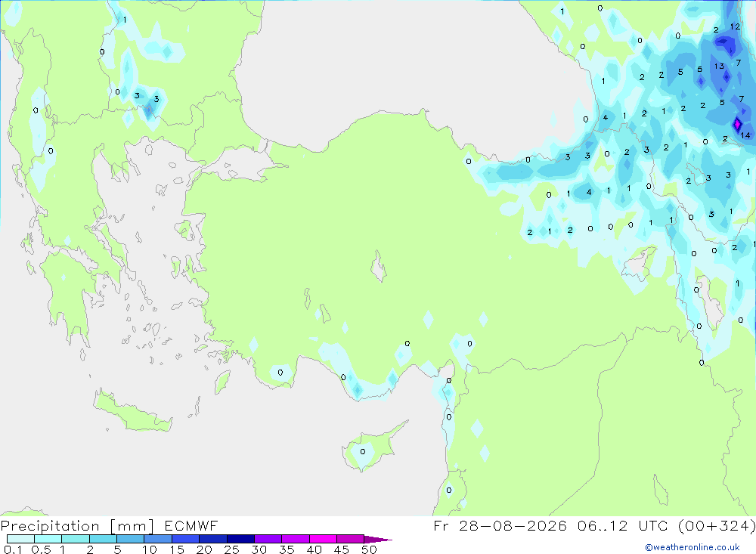Click the legend label '40'
This screenshot has height=554, width=756.
pos(314,549)
